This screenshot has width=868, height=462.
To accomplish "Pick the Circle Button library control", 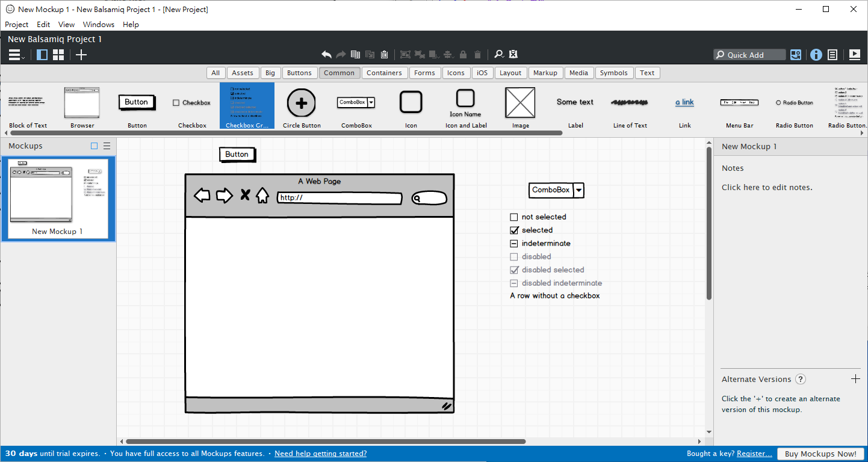I will [302, 106].
